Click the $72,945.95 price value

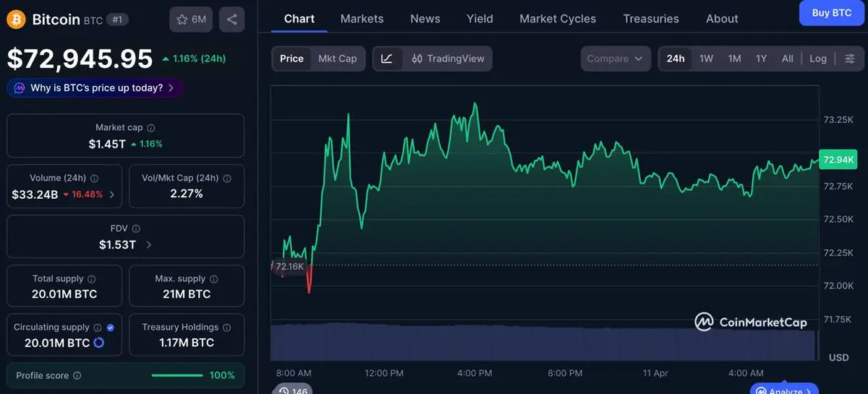click(x=80, y=59)
